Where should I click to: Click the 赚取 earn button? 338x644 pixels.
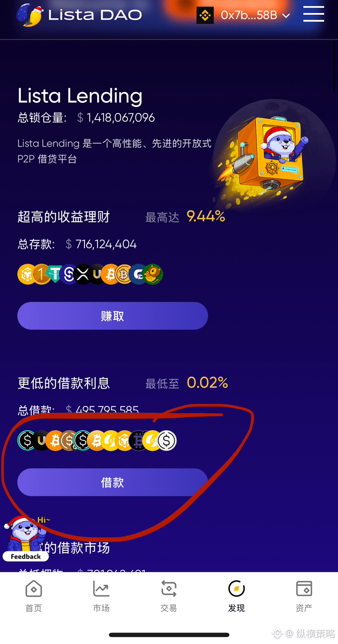(113, 316)
